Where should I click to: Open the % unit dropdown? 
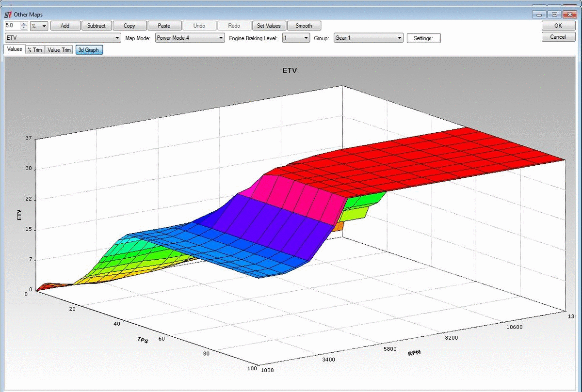pos(39,26)
